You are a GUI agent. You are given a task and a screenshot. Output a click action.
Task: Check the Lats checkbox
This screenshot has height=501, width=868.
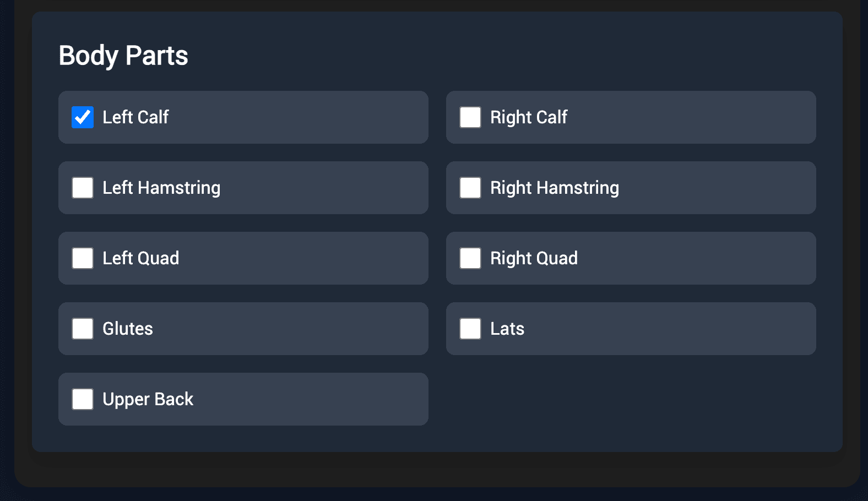tap(470, 329)
